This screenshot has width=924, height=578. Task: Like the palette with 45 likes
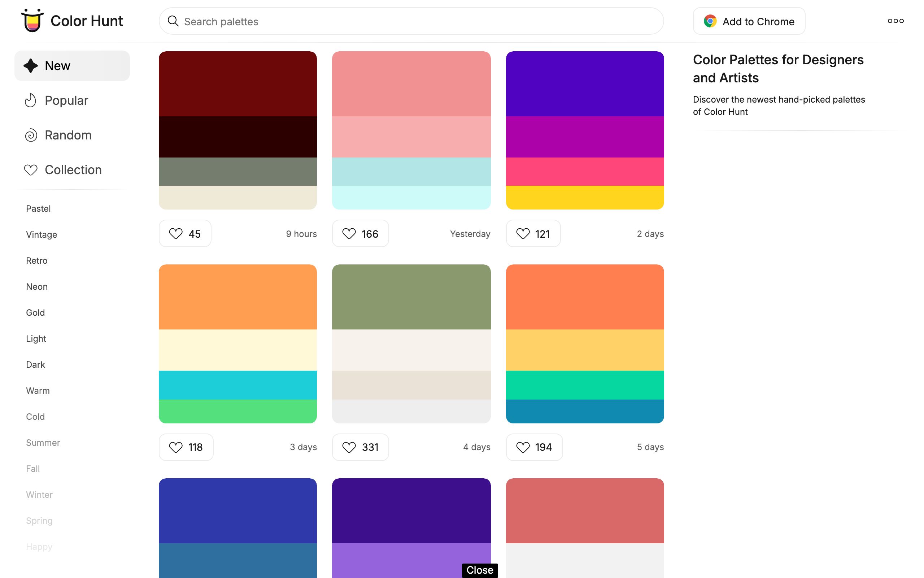(185, 234)
